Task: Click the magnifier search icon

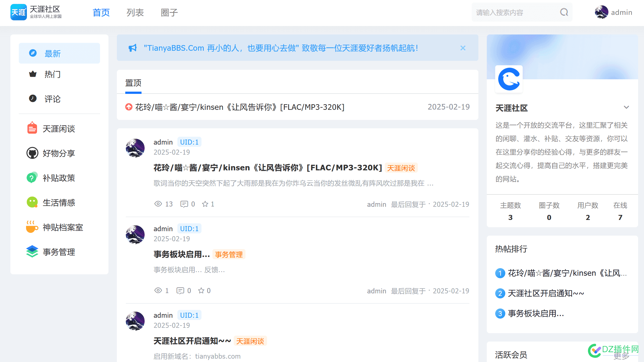Action: click(x=564, y=12)
